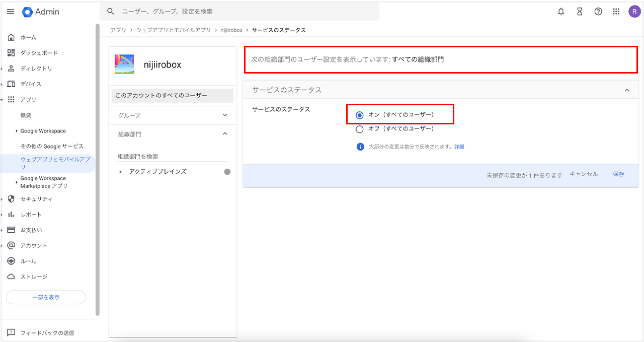644x342 pixels.
Task: Open ダッシュボード in the sidebar
Action: [39, 53]
